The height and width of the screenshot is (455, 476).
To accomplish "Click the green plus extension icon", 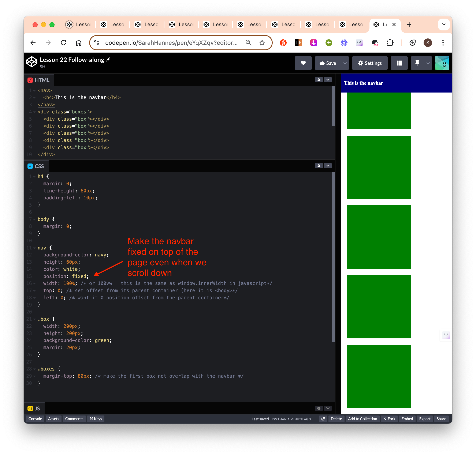I will (x=329, y=43).
